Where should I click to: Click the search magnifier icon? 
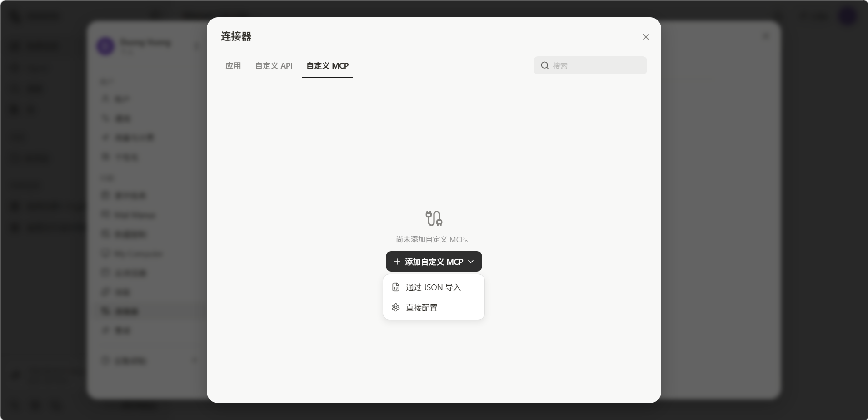544,65
